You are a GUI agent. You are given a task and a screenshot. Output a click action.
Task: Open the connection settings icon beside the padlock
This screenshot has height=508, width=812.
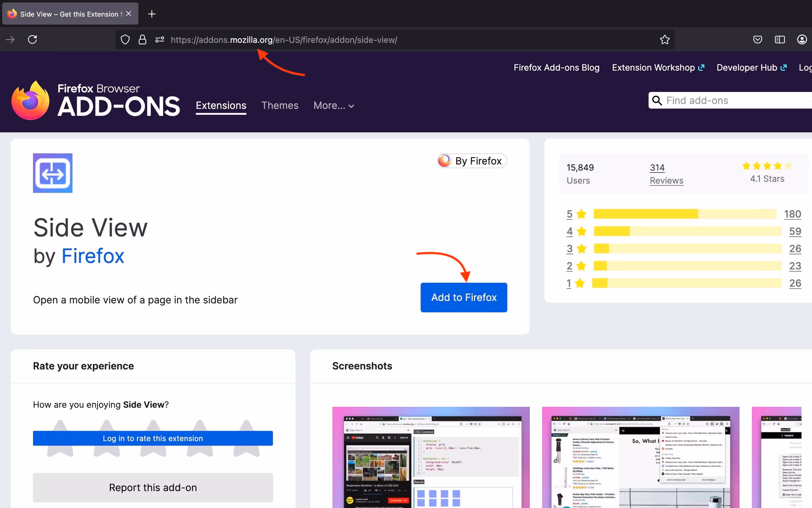[x=159, y=39]
